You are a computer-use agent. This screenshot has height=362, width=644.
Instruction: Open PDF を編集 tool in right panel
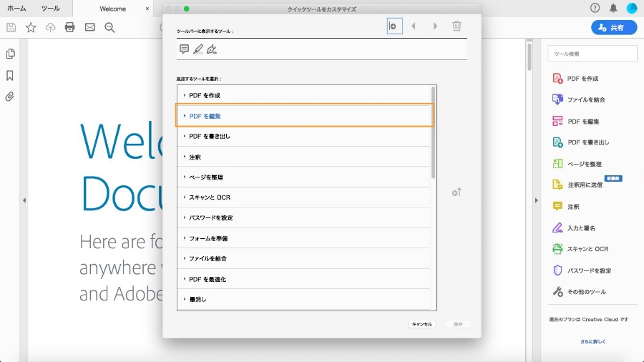point(576,122)
